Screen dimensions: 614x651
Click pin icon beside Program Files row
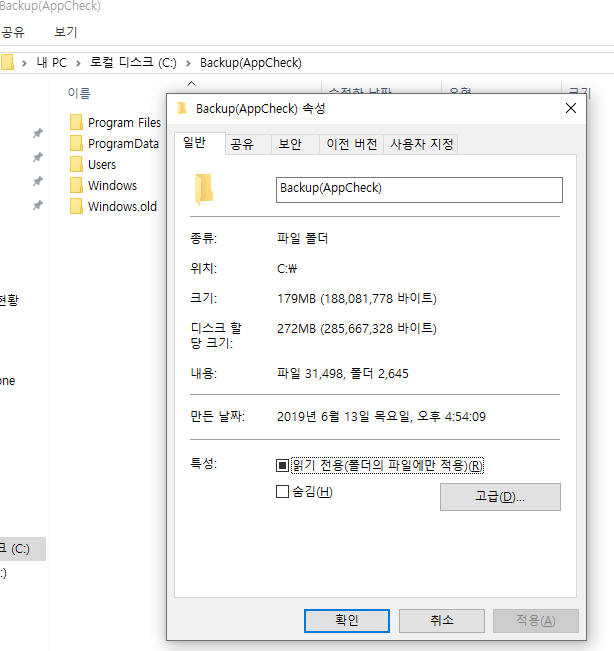(x=38, y=133)
